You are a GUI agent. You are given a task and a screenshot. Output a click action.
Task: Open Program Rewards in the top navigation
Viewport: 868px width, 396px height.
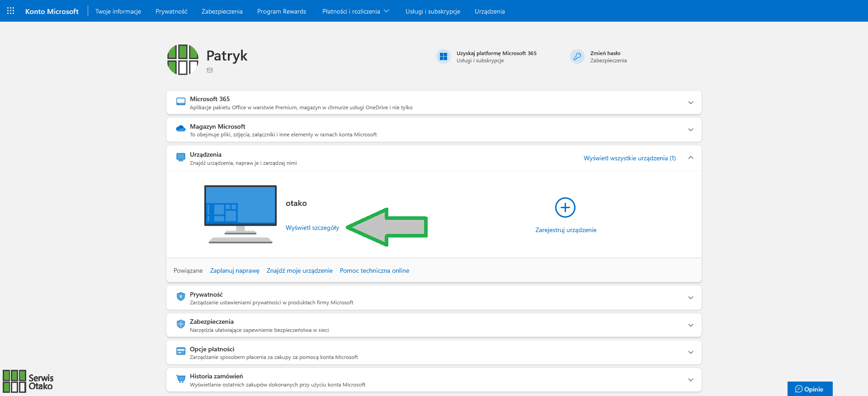click(281, 11)
